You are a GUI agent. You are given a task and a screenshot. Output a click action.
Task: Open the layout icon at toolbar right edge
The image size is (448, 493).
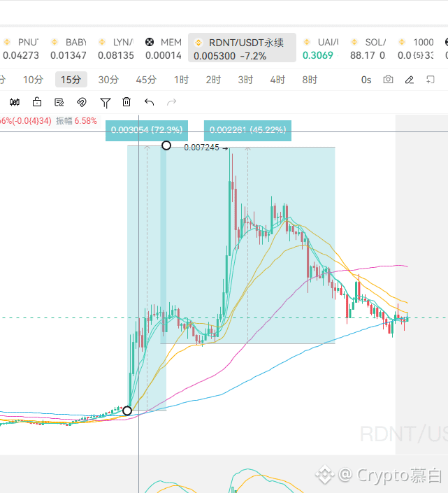pos(431,80)
